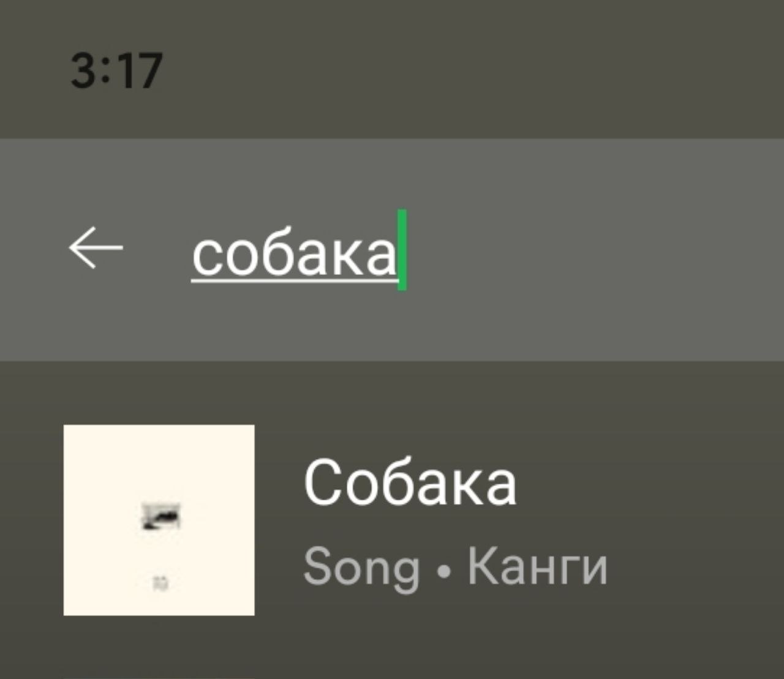
Task: Select the tiny picture inside album art
Action: click(x=160, y=516)
